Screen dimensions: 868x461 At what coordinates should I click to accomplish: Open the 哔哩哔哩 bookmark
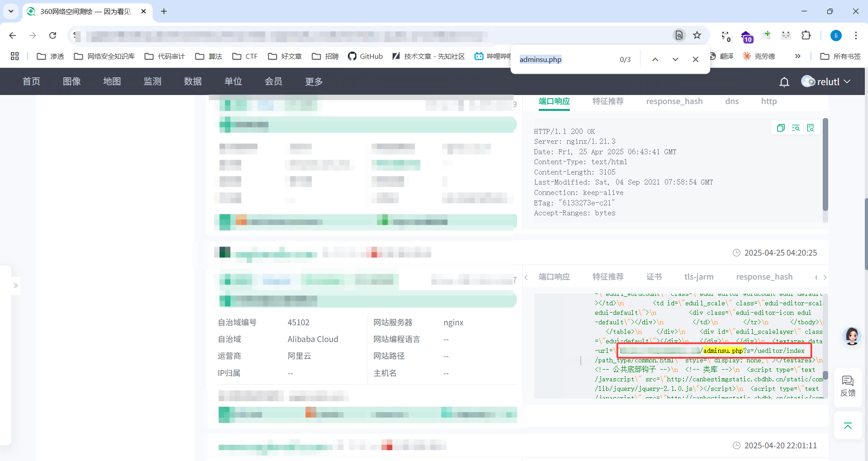(x=493, y=56)
